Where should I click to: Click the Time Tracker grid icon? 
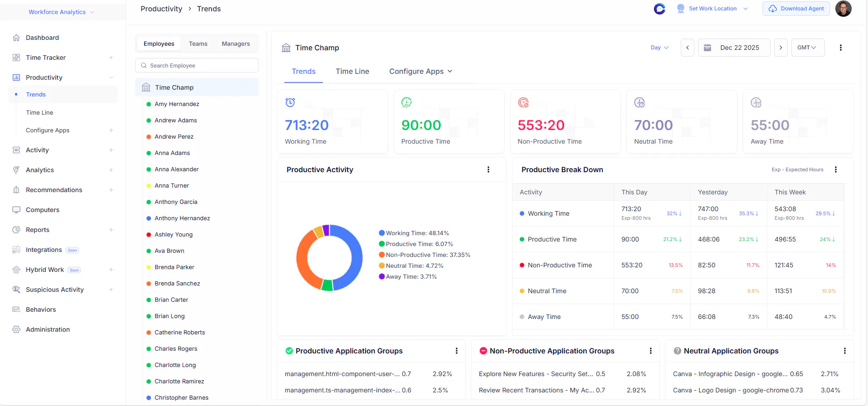[x=16, y=58]
